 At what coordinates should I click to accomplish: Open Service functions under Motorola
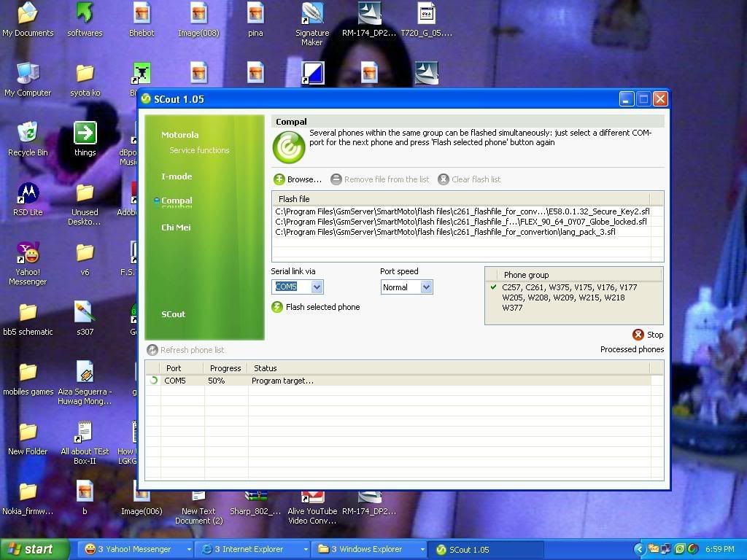(x=199, y=150)
